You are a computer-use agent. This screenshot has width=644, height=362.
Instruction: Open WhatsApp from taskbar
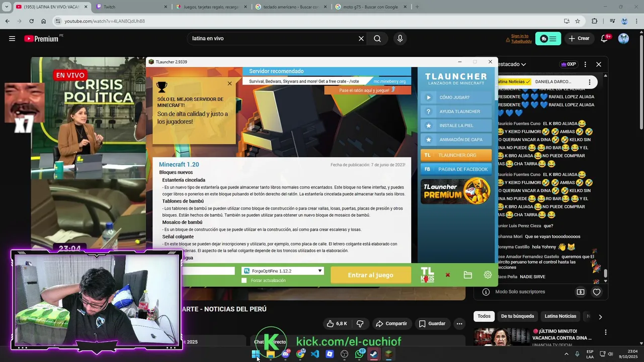pos(359,354)
